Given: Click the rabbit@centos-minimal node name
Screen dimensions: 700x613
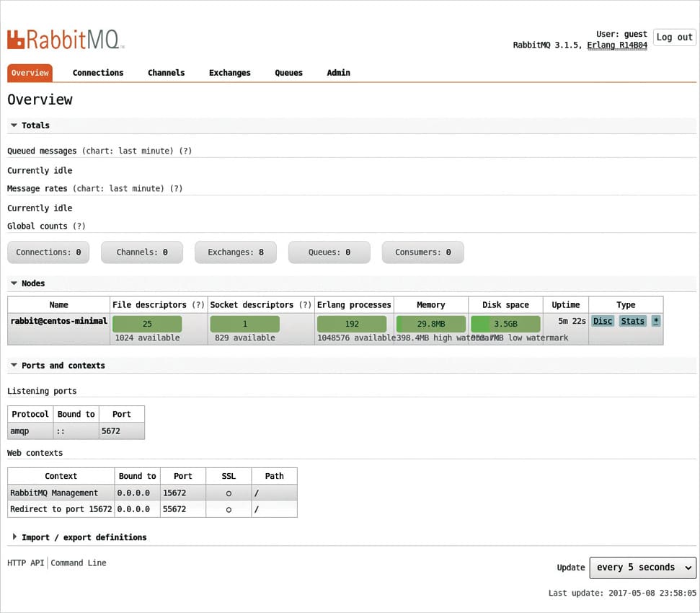Looking at the screenshot, I should click(58, 321).
